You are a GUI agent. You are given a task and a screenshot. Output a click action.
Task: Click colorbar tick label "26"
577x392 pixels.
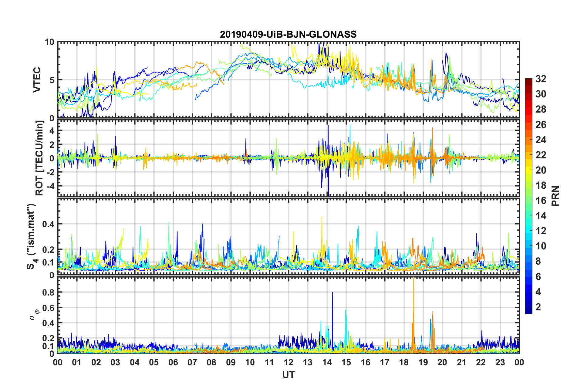[x=541, y=124]
